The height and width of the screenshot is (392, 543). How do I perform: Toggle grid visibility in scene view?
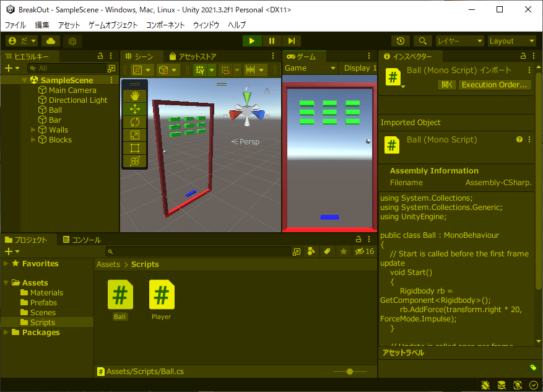(x=200, y=70)
